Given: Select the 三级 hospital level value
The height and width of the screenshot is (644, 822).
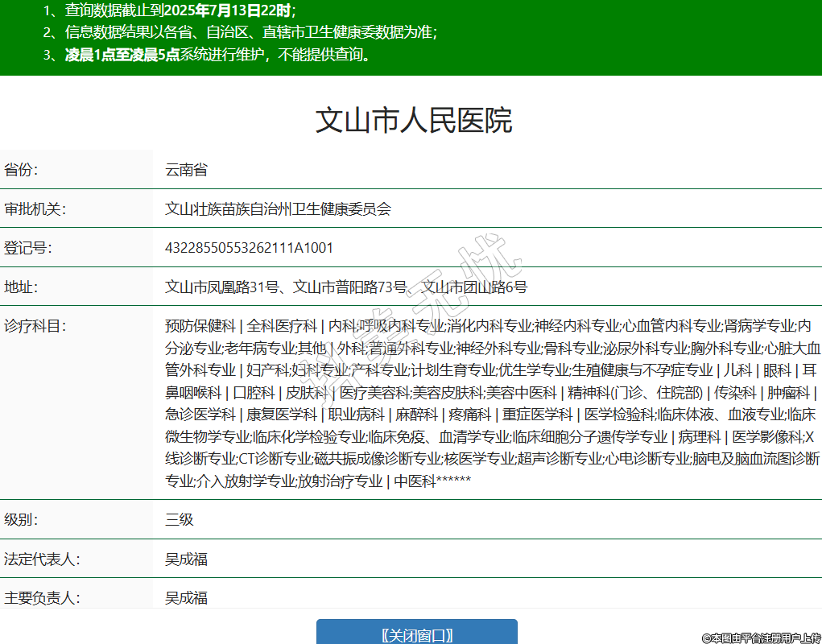Looking at the screenshot, I should tap(180, 519).
